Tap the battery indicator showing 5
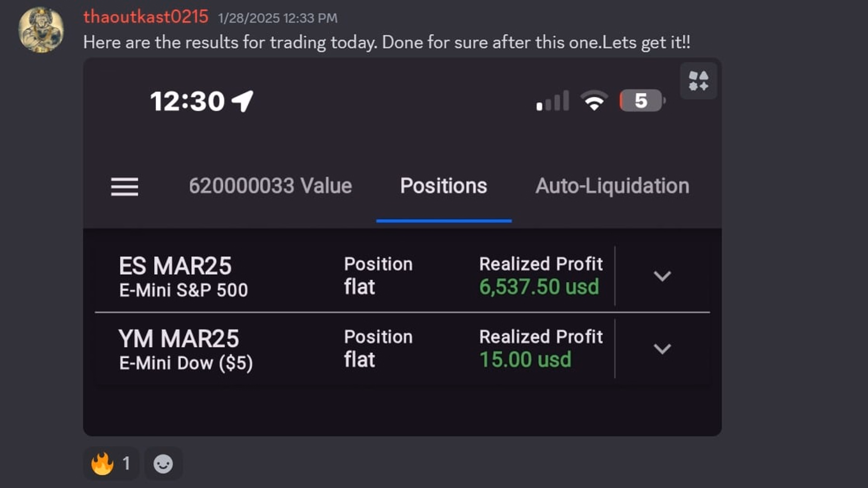Image resolution: width=868 pixels, height=488 pixels. click(x=642, y=100)
